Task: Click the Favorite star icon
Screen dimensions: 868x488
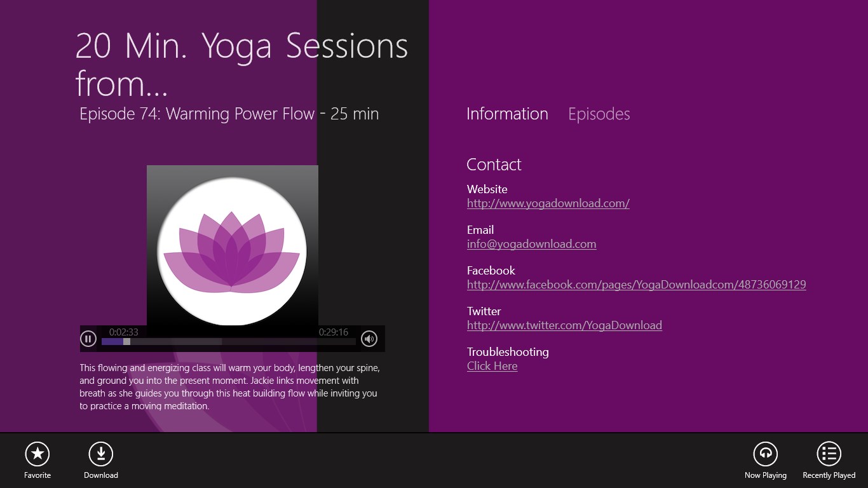Action: coord(37,454)
